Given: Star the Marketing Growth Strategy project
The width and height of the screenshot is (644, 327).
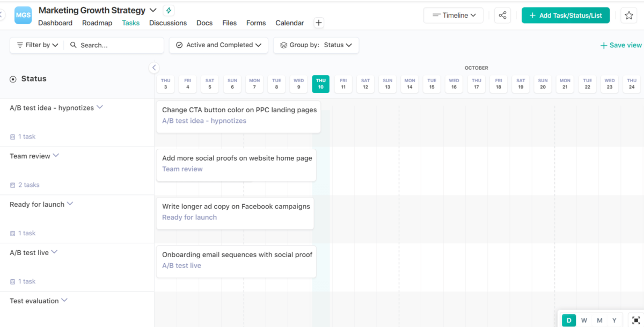Looking at the screenshot, I should 628,15.
